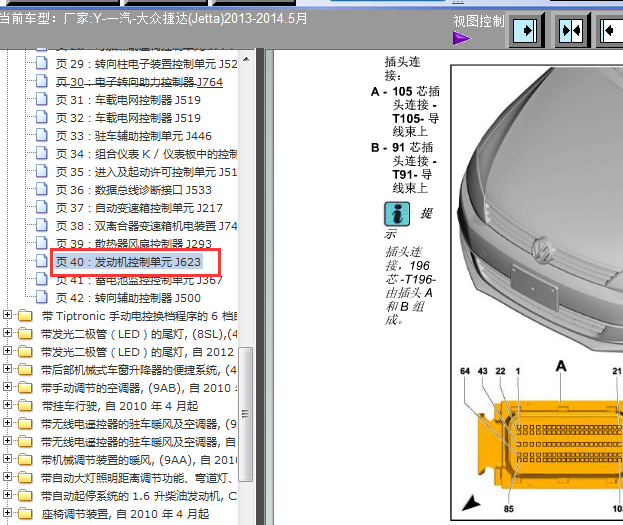Open 页 41 蓄电池监控控制单元 J367
This screenshot has width=623, height=525.
[x=139, y=280]
